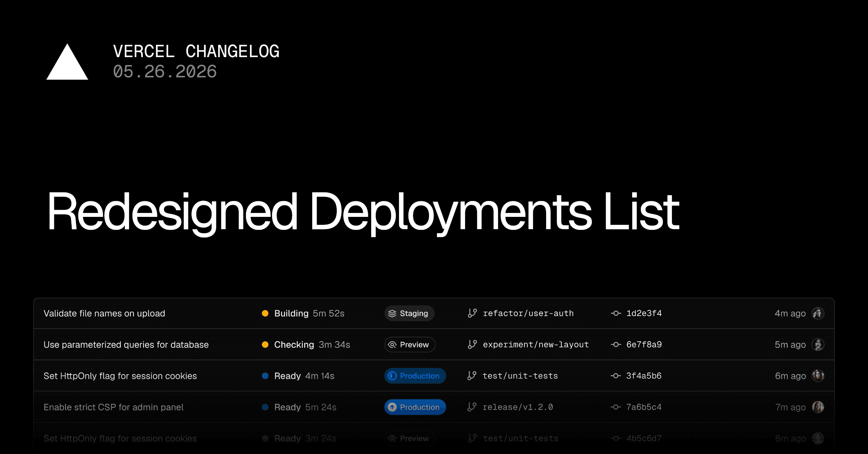
Task: Click the release/v1.2.0 branch name
Action: tap(518, 407)
